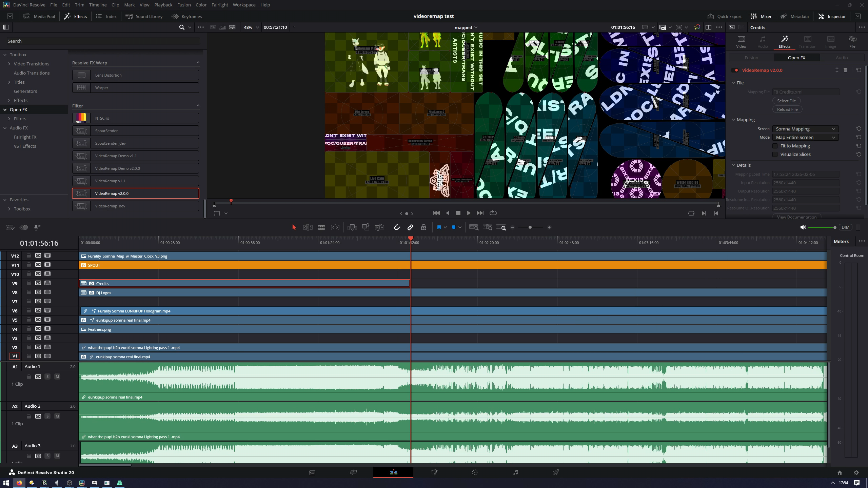Open the Mode Map Entire Screen dropdown

point(805,137)
